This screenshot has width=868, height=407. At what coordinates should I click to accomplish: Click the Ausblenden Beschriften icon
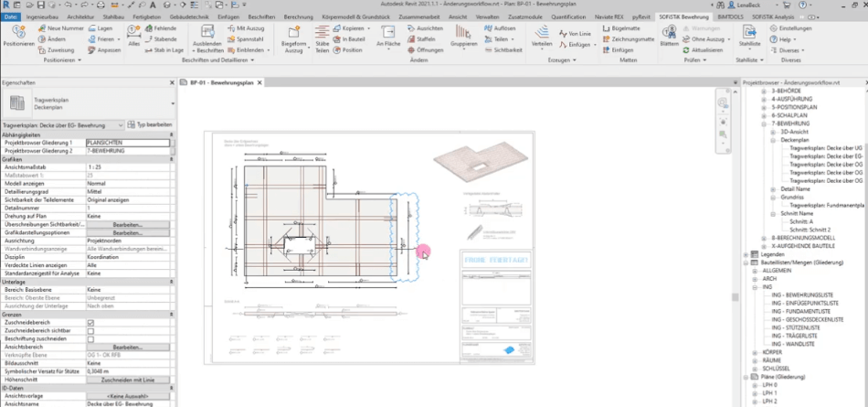click(207, 33)
